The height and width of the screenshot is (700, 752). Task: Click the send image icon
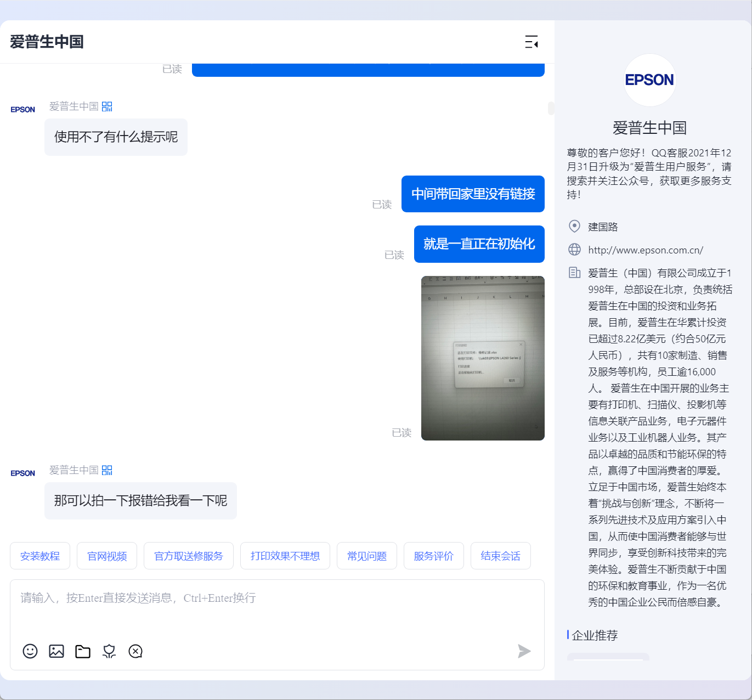coord(56,651)
